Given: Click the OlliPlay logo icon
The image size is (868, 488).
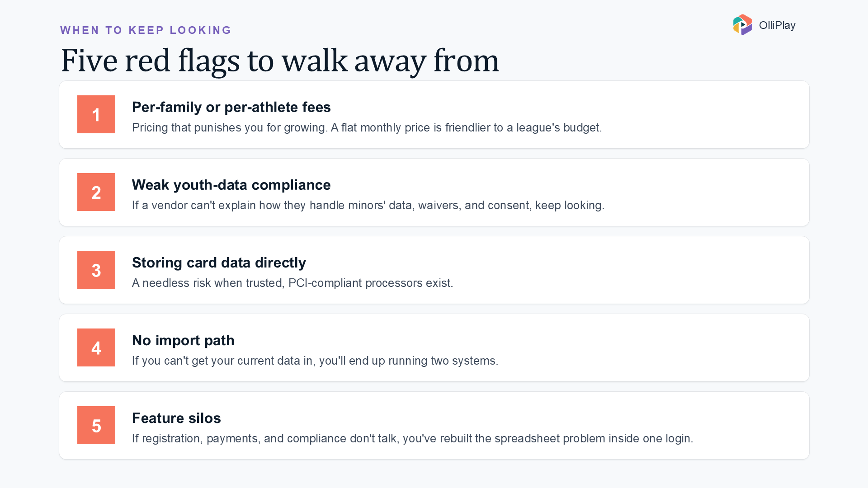Looking at the screenshot, I should coord(742,25).
